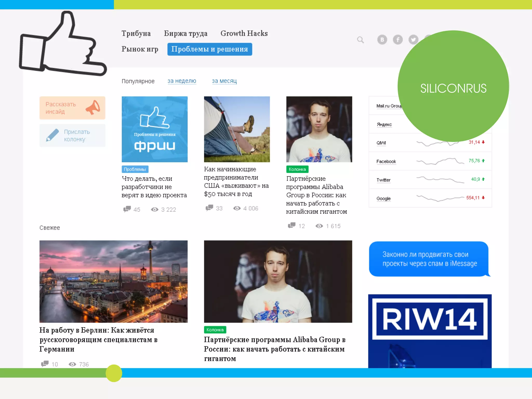Click the megaphone Рассказать инсайд button

72,108
